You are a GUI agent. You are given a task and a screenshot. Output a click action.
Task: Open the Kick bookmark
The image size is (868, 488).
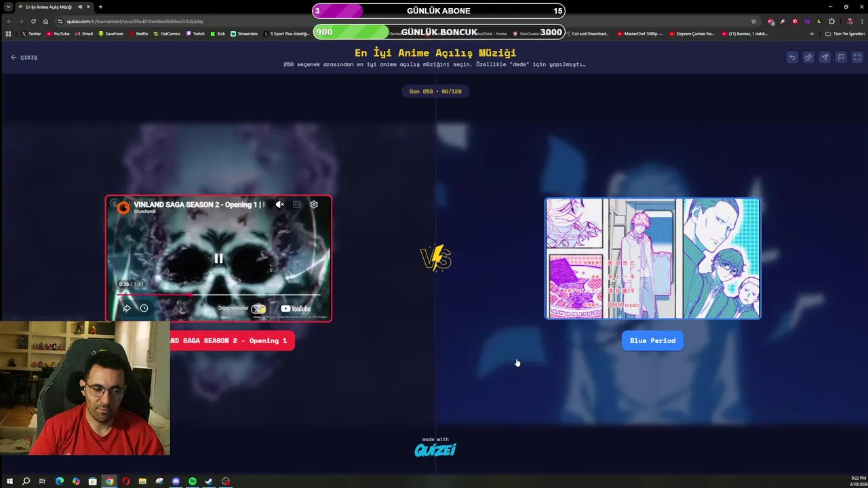pyautogui.click(x=218, y=34)
